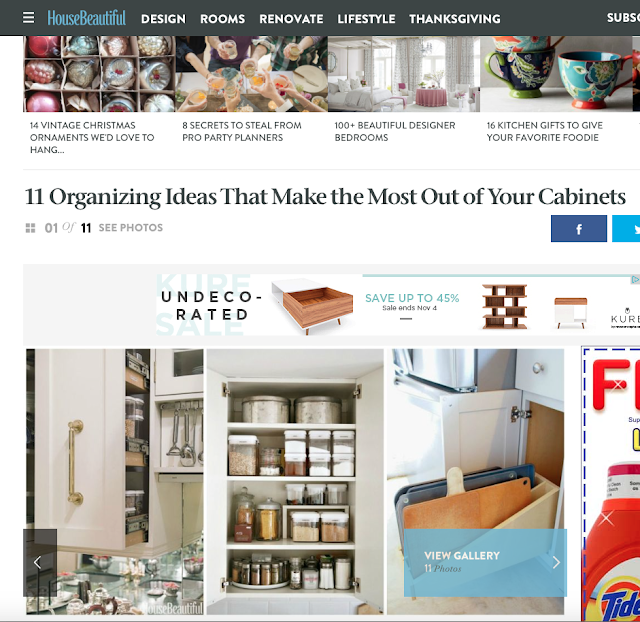Click the AdChoices icon on banner ad
The width and height of the screenshot is (640, 622).
coord(635,280)
